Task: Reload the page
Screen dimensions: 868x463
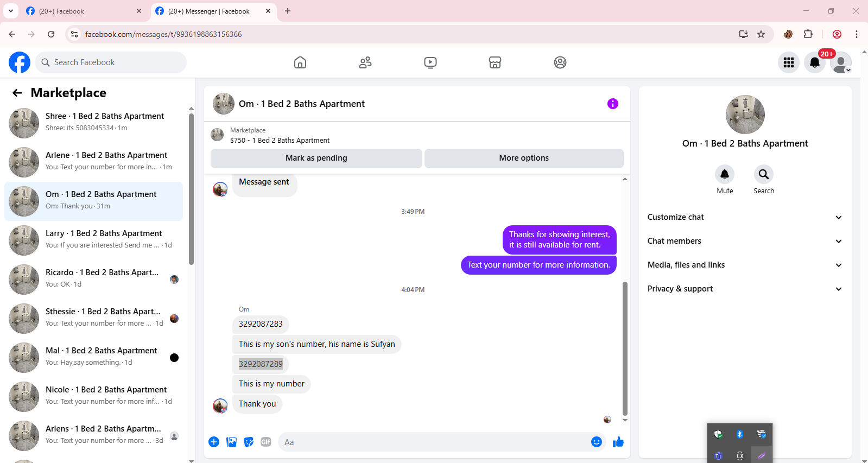Action: point(51,34)
